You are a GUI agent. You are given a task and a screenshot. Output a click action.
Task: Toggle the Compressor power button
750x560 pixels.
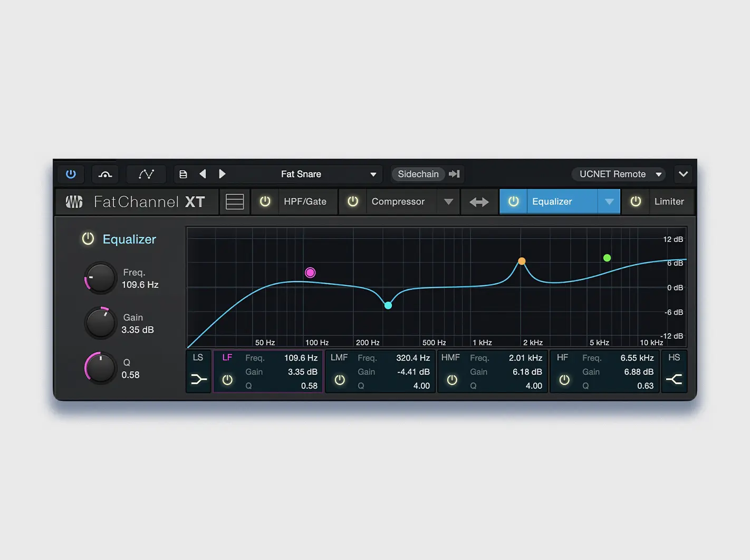[352, 201]
